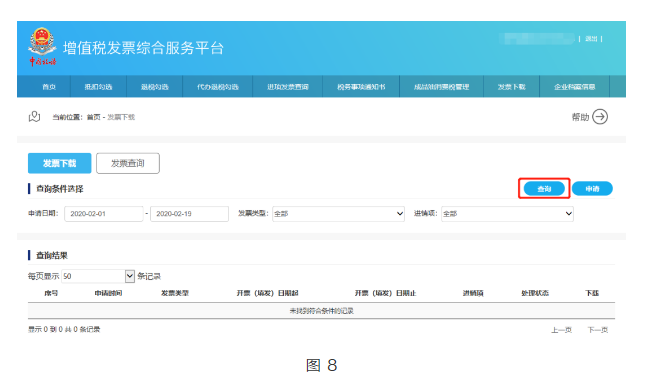
Task: Click the 申请时间 column header
Action: (x=108, y=293)
